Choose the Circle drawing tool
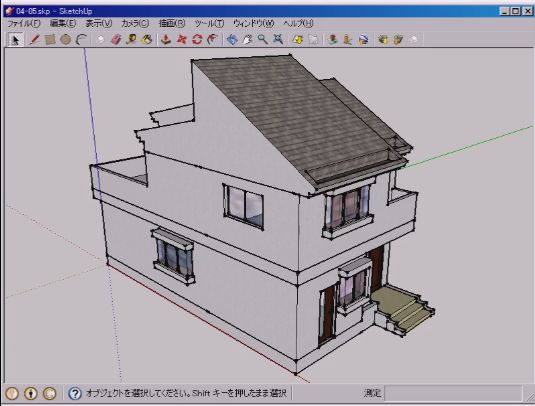Image resolution: width=535 pixels, height=406 pixels. tap(66, 40)
